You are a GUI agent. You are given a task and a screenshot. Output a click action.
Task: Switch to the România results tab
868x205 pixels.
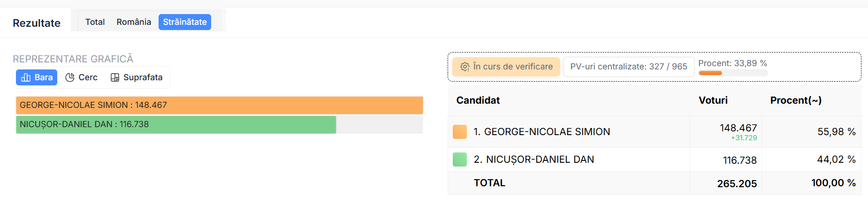tap(134, 22)
